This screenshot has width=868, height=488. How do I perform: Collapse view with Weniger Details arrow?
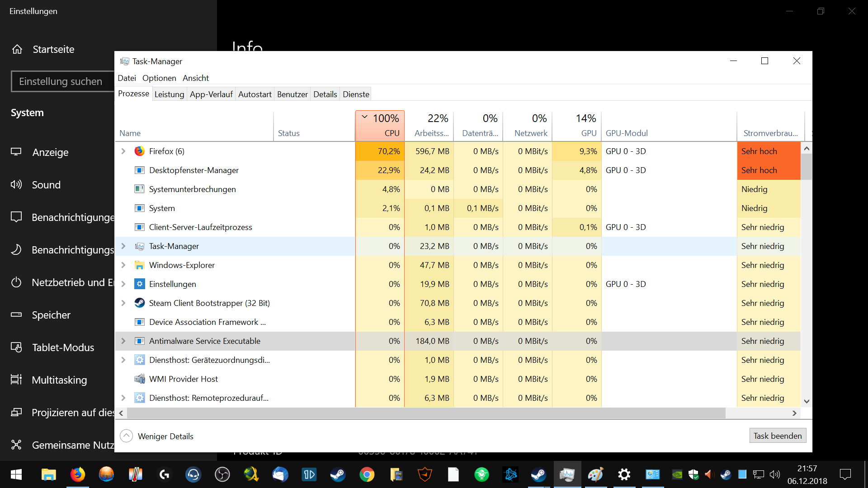pos(126,436)
